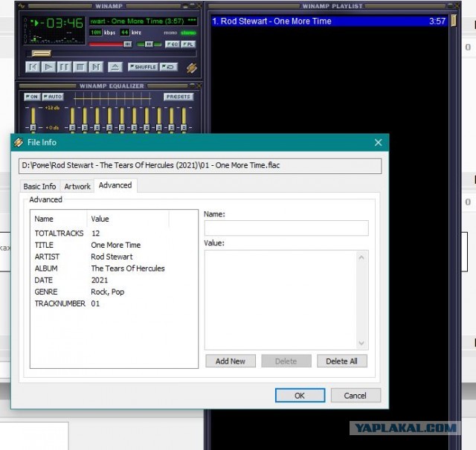
Task: Click the Delete All button
Action: (x=342, y=361)
